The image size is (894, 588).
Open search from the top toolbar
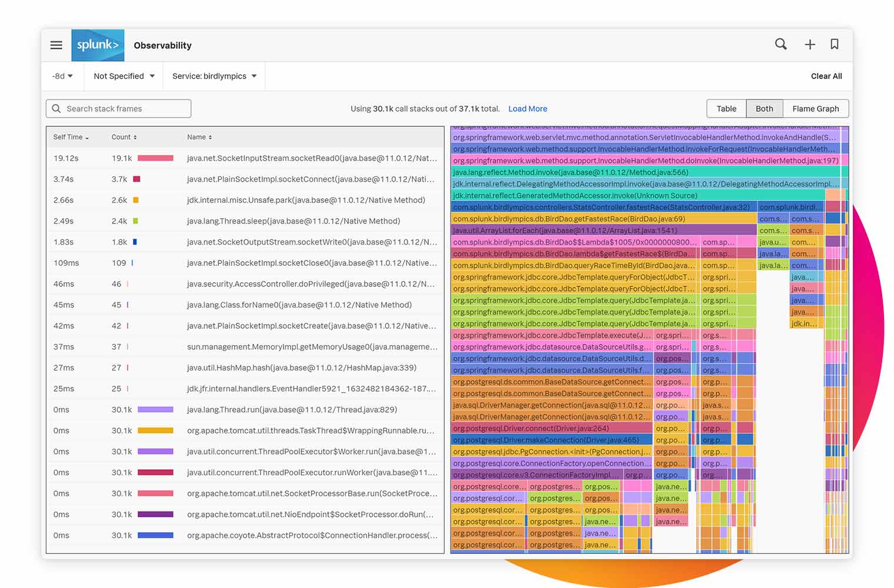click(780, 44)
